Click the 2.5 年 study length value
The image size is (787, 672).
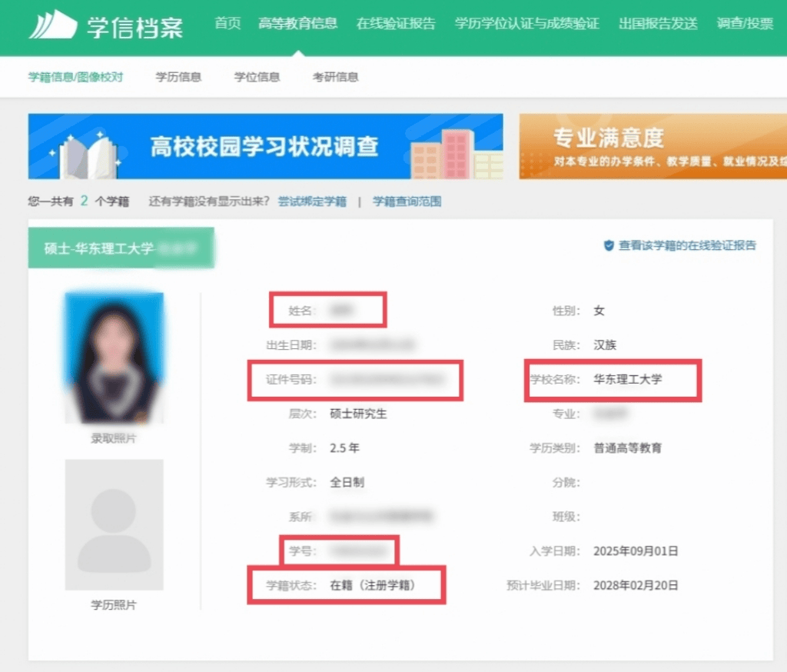[x=345, y=448]
